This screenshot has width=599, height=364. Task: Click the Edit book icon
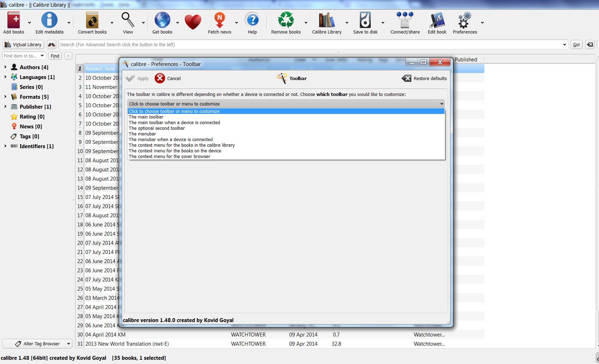437,20
